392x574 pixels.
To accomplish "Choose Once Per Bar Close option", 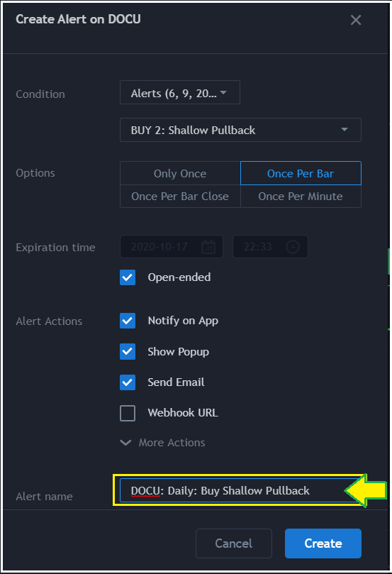I will pos(180,197).
